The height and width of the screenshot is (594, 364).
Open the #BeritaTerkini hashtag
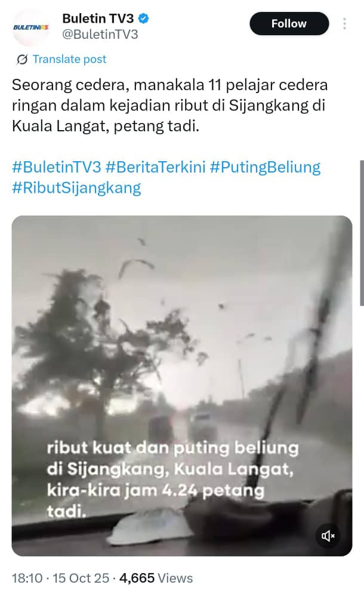[155, 167]
